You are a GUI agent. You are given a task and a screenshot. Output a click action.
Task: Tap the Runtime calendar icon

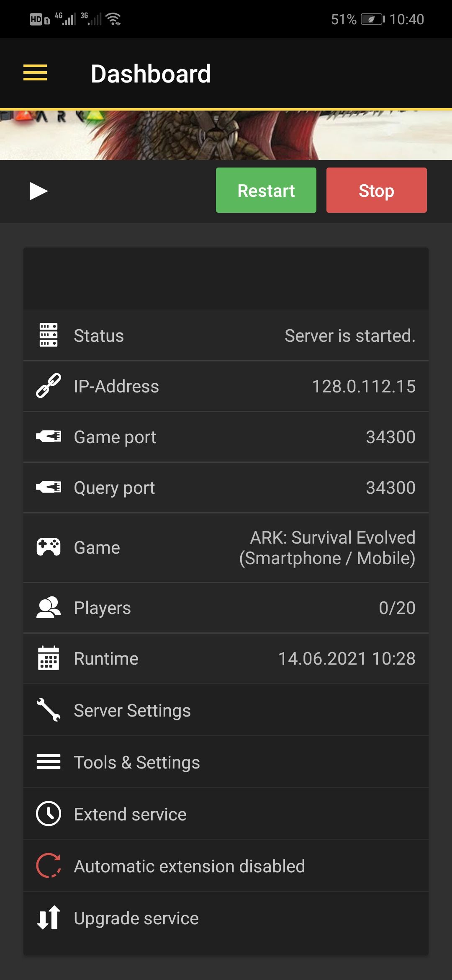49,658
